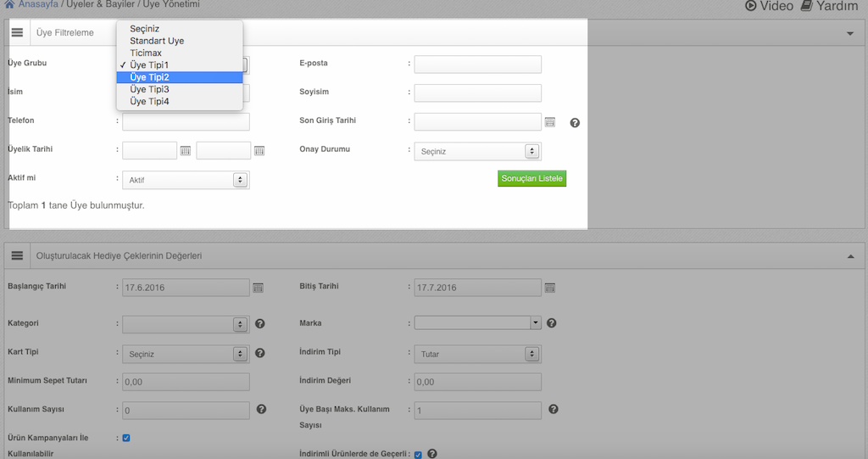Screen dimensions: 868x459
Task: Open calendar icon for Başlangıç Tarihi
Action: pyautogui.click(x=258, y=288)
